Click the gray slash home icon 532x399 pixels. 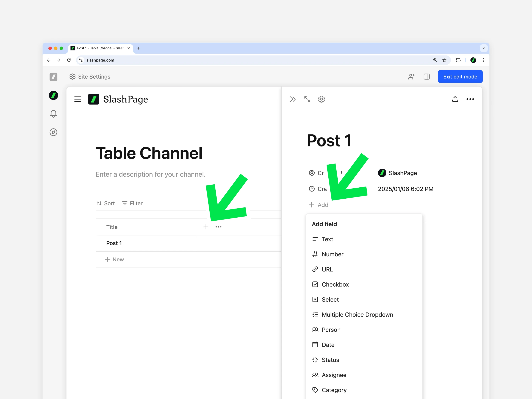point(53,77)
